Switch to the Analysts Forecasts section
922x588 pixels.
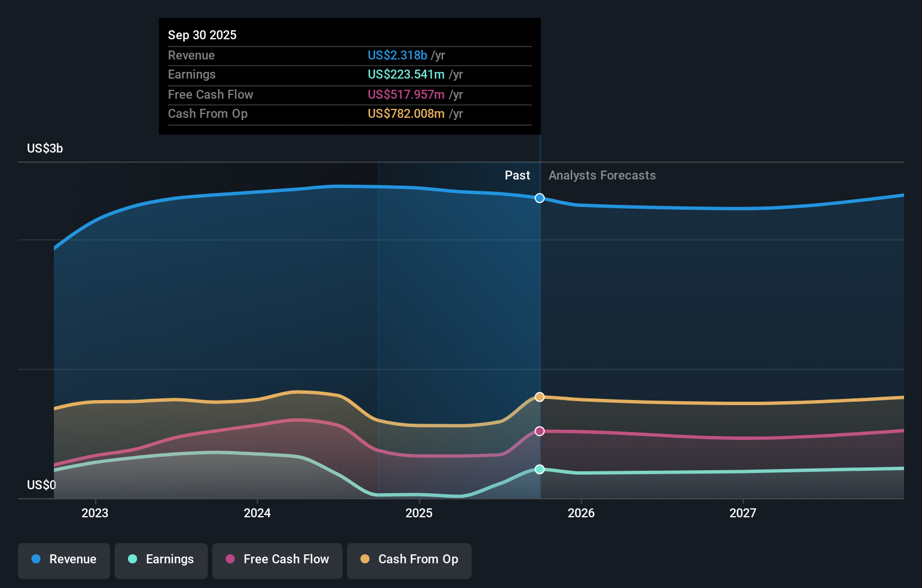click(602, 175)
